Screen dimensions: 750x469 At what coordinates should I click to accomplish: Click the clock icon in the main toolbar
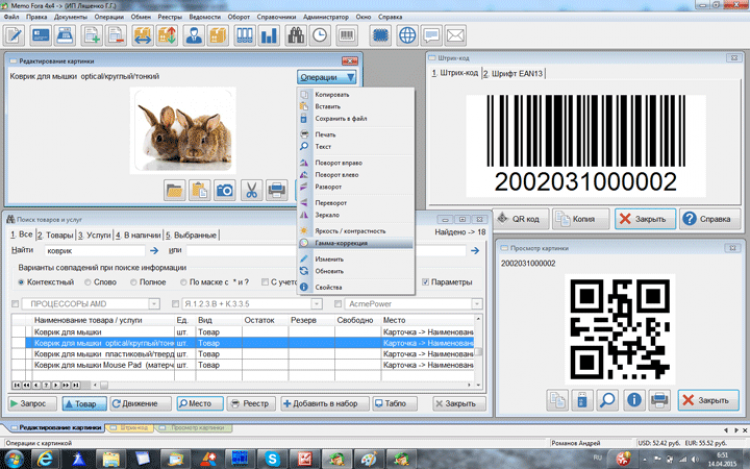[321, 35]
